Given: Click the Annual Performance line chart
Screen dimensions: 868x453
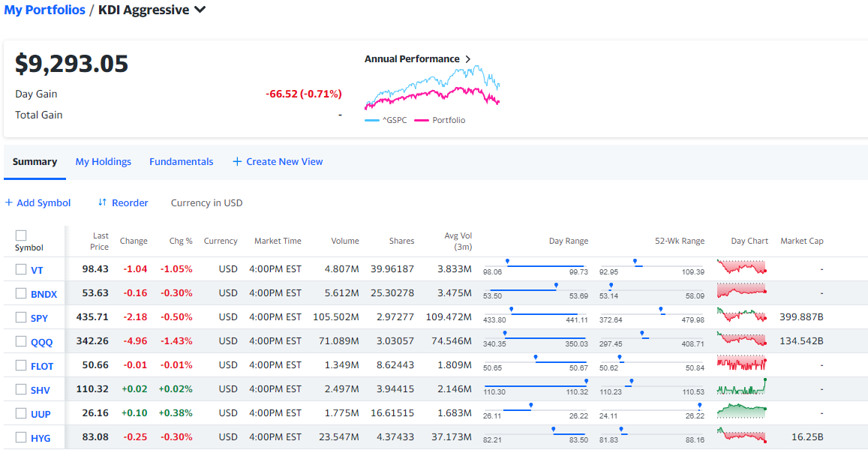Looking at the screenshot, I should pyautogui.click(x=432, y=88).
